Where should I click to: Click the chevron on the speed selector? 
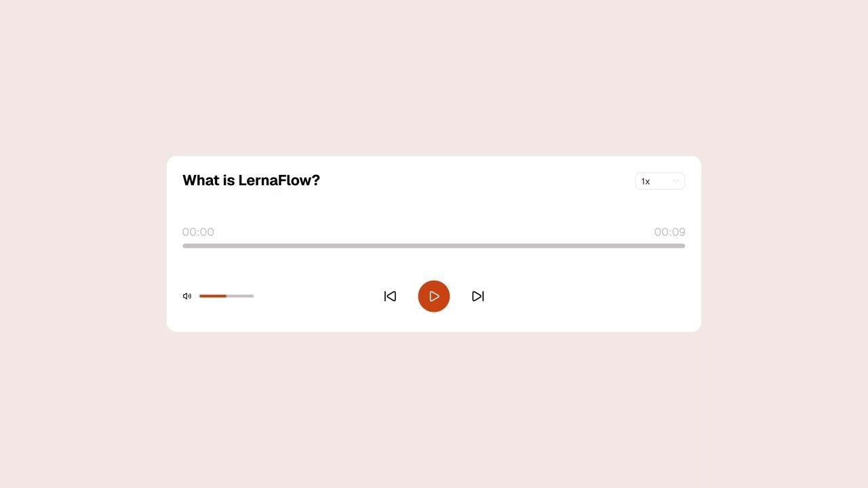coord(675,181)
